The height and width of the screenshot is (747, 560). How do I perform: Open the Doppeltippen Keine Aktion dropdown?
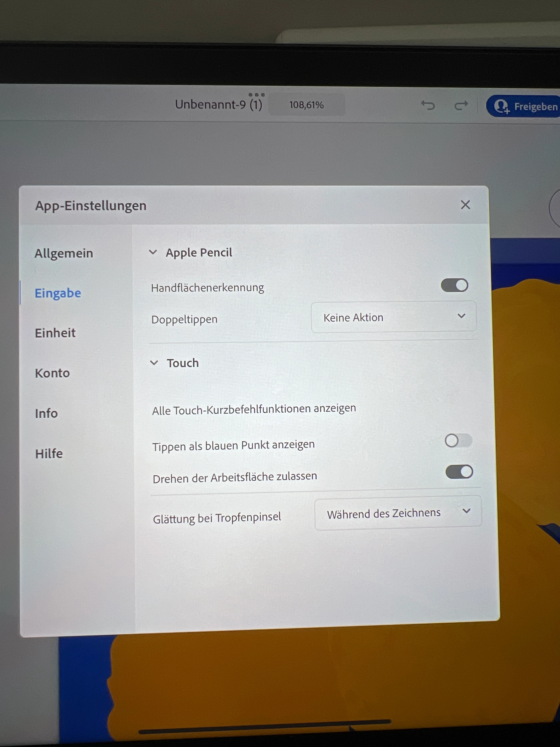[x=393, y=317]
